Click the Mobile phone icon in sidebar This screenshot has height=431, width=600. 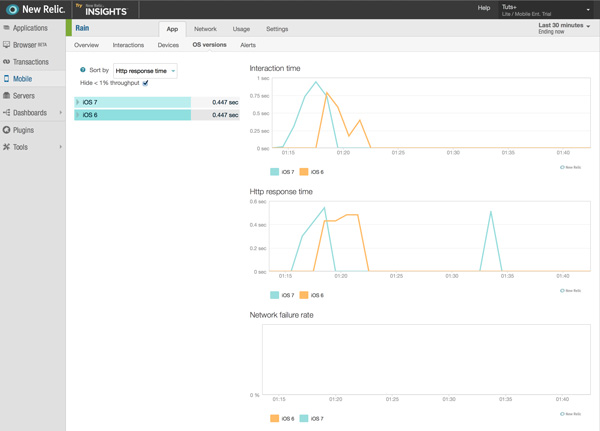point(7,78)
